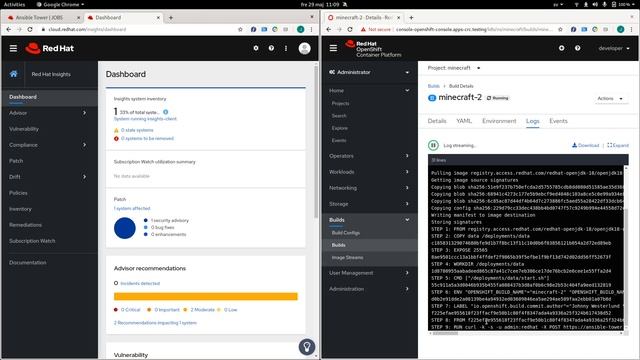This screenshot has width=640, height=360.
Task: Reload the left Chrome Dashboard page
Action: pyautogui.click(x=30, y=29)
